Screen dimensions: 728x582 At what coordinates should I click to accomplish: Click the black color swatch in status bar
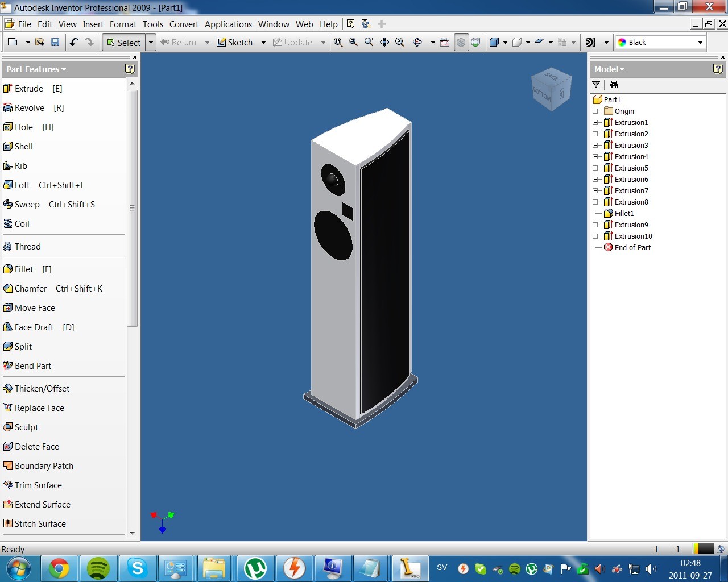click(x=705, y=549)
